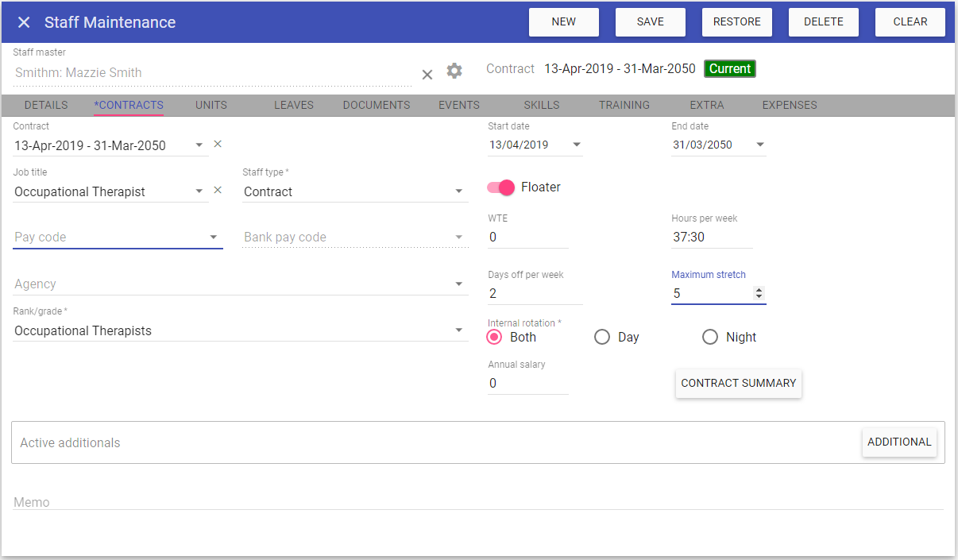Click the staff master settings gear icon
The image size is (958, 560).
coord(454,71)
